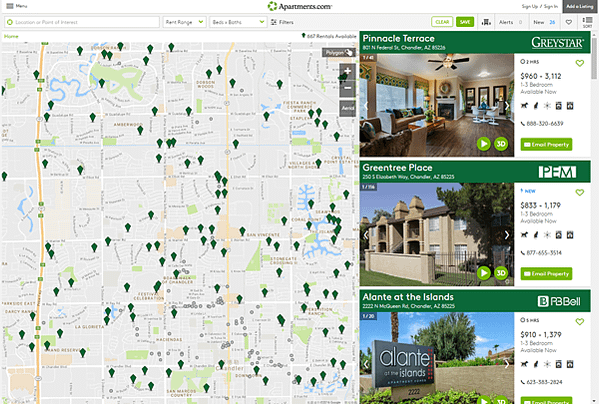The width and height of the screenshot is (599, 404).
Task: Click Pinnacle Terrace living room photo
Action: pos(437,105)
